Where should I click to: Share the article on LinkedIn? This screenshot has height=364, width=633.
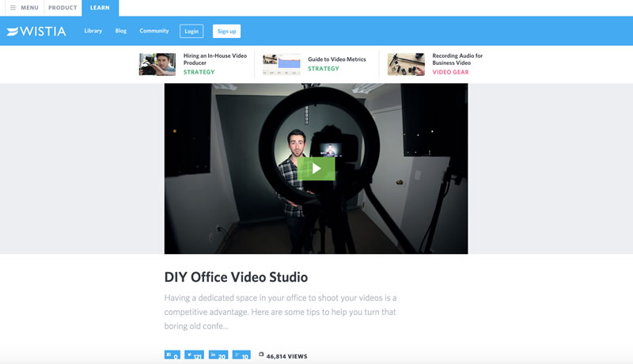(x=218, y=356)
